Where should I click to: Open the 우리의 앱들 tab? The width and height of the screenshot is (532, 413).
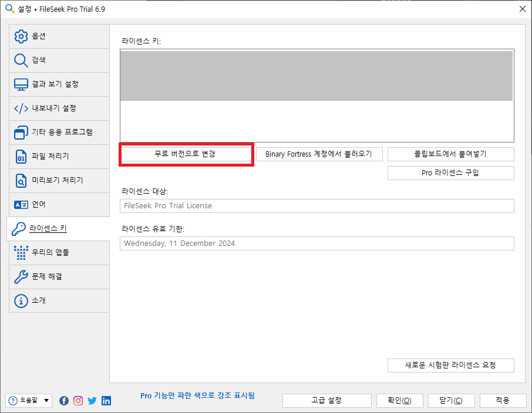[59, 253]
